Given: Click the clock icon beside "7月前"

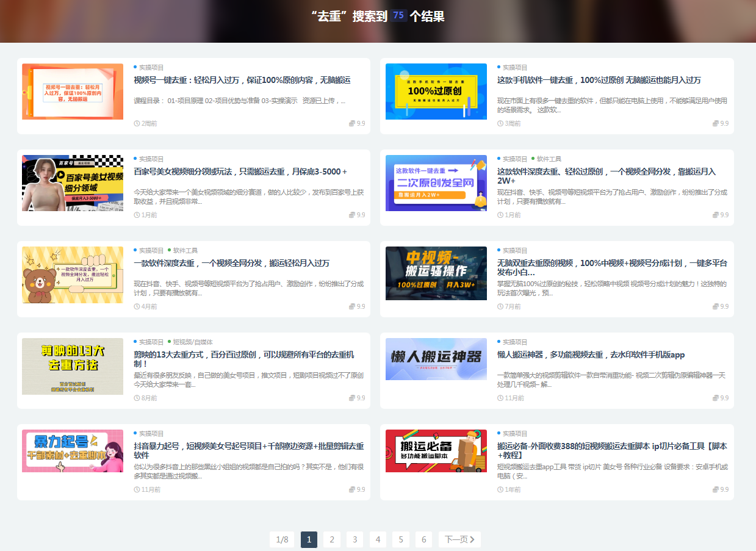Looking at the screenshot, I should [500, 306].
